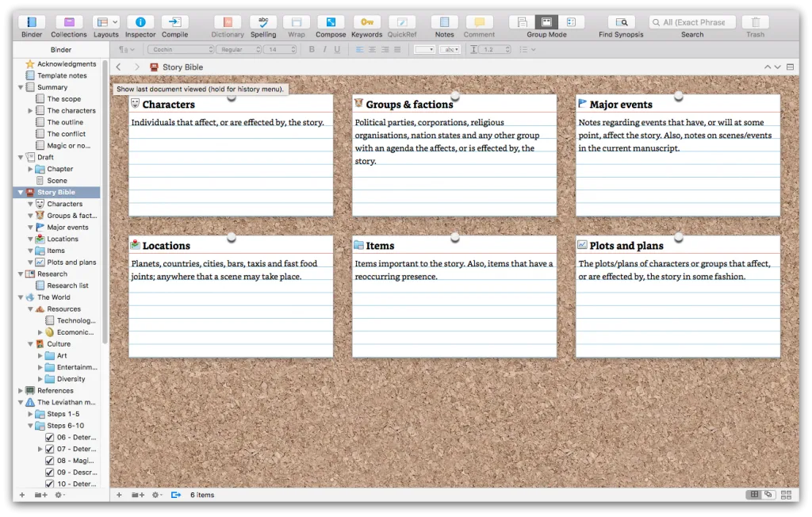812x517 pixels.
Task: Add new card with footer plus
Action: coord(119,495)
